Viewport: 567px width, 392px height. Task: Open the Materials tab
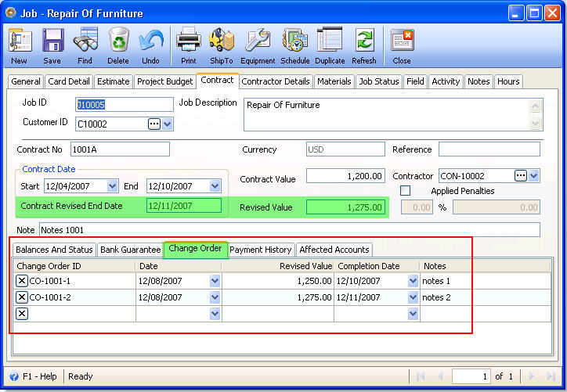coord(334,81)
